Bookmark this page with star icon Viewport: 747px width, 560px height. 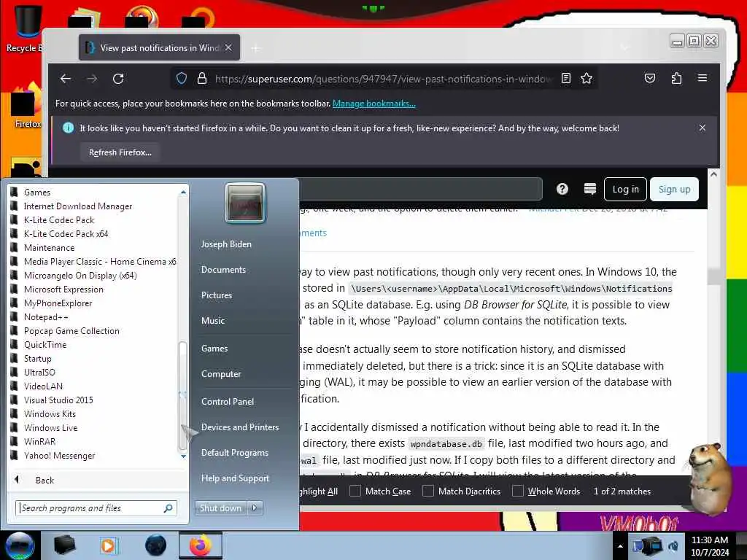[587, 78]
